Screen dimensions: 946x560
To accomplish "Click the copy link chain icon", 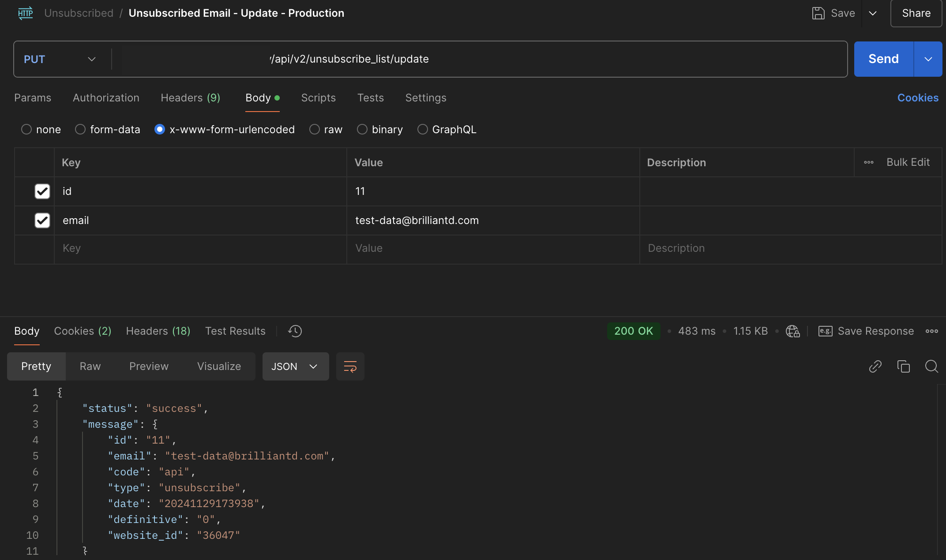I will [x=875, y=366].
